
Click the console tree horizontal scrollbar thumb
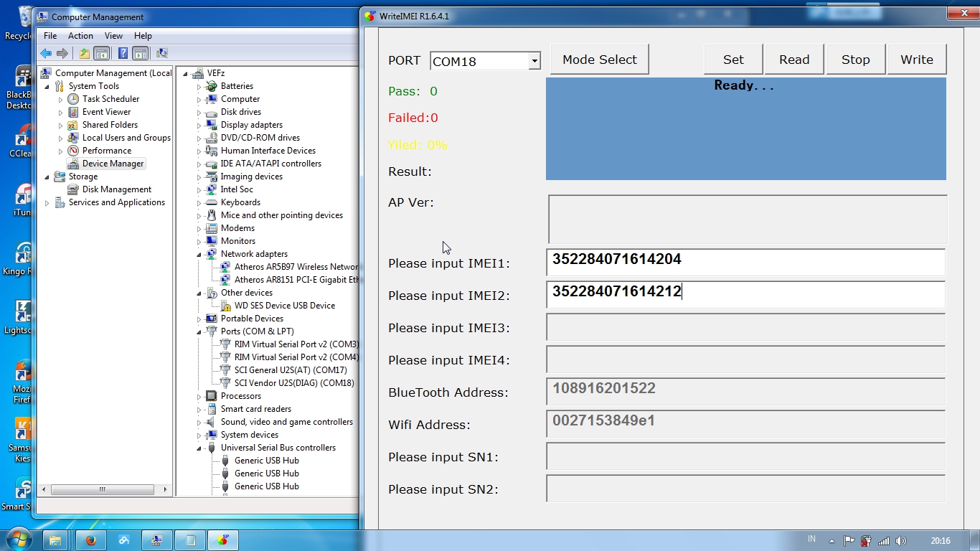pyautogui.click(x=103, y=490)
